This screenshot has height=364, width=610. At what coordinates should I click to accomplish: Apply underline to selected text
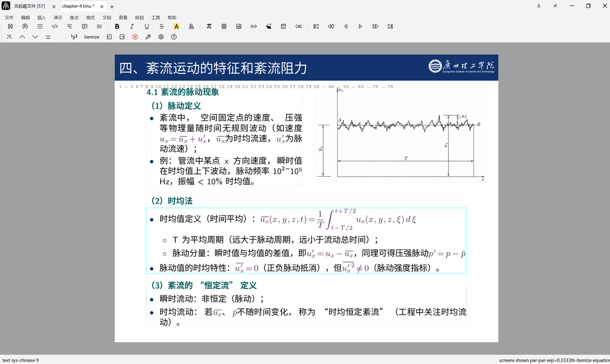pyautogui.click(x=147, y=27)
